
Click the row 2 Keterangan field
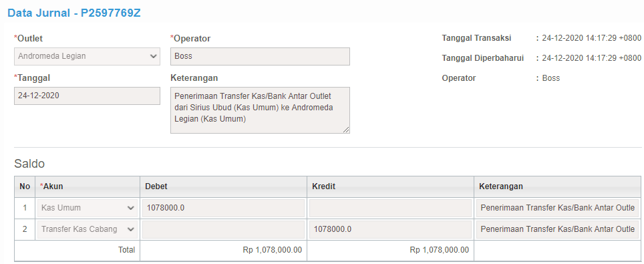coord(557,229)
